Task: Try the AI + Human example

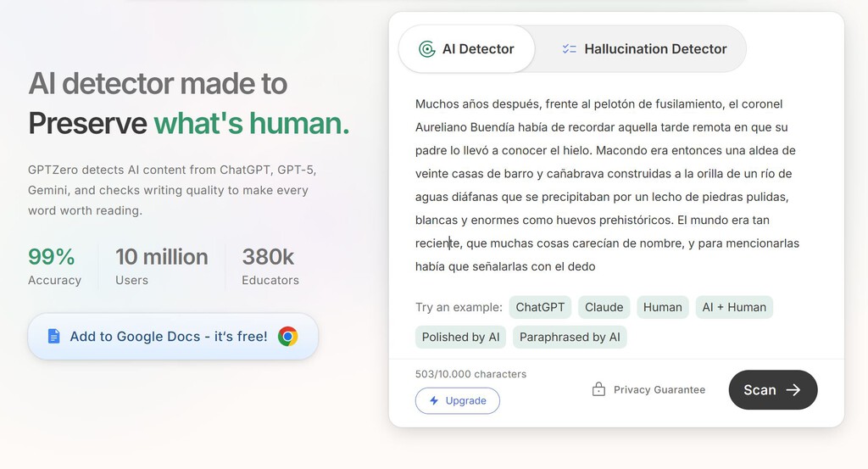Action: click(x=733, y=307)
